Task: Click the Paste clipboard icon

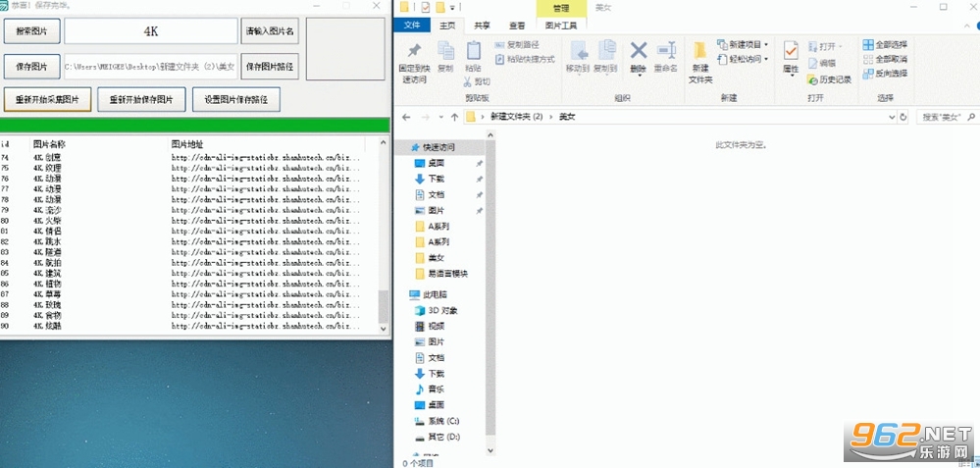Action: coord(474,51)
